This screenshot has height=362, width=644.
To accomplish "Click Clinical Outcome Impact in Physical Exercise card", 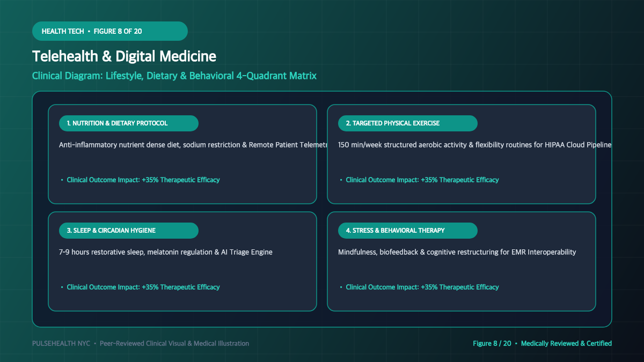I will [420, 180].
